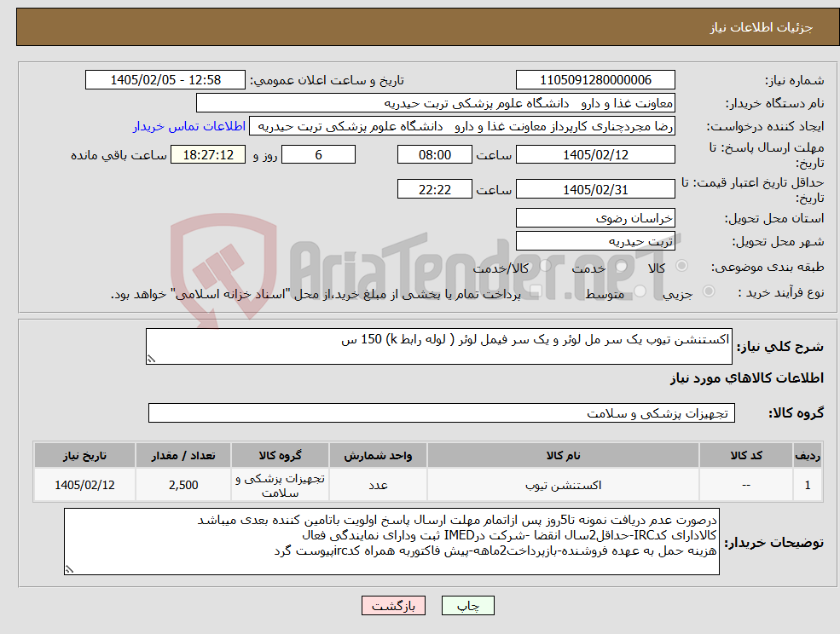Click the validity time field 22:22
Viewport: 840px width, 634px height.
click(x=434, y=189)
